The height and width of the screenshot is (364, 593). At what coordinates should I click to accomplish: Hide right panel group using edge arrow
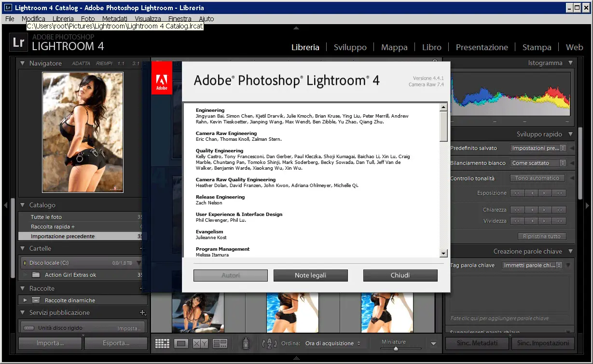[x=588, y=205]
